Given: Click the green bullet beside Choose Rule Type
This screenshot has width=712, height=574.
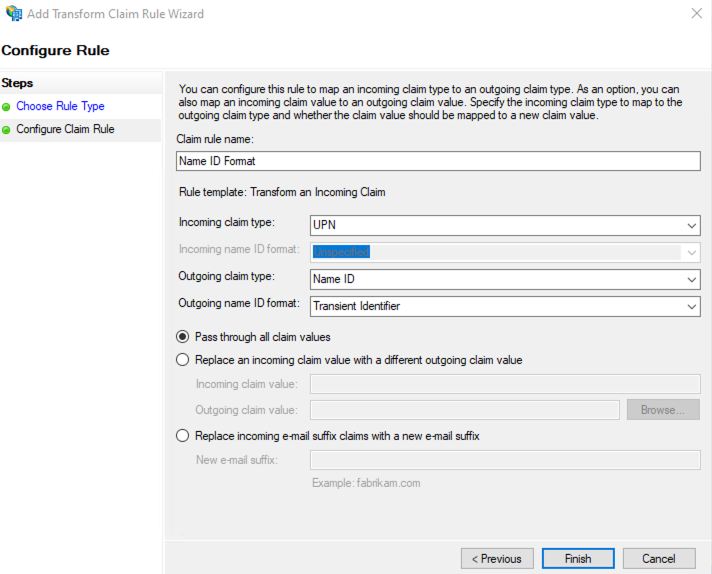Looking at the screenshot, I should 7,107.
